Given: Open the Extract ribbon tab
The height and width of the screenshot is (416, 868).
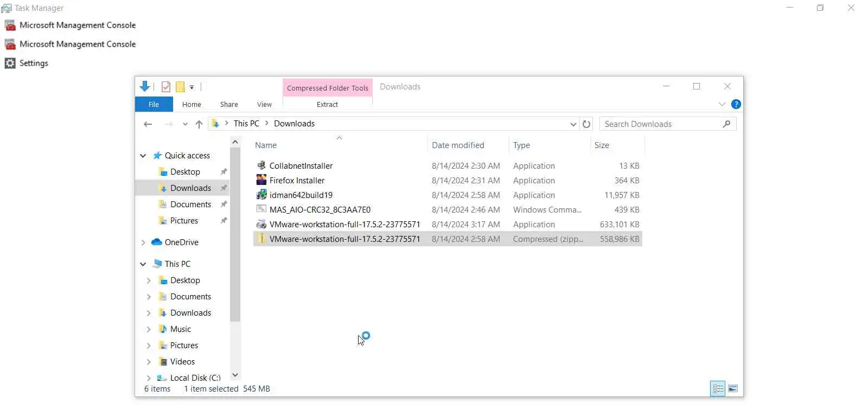Looking at the screenshot, I should [327, 104].
